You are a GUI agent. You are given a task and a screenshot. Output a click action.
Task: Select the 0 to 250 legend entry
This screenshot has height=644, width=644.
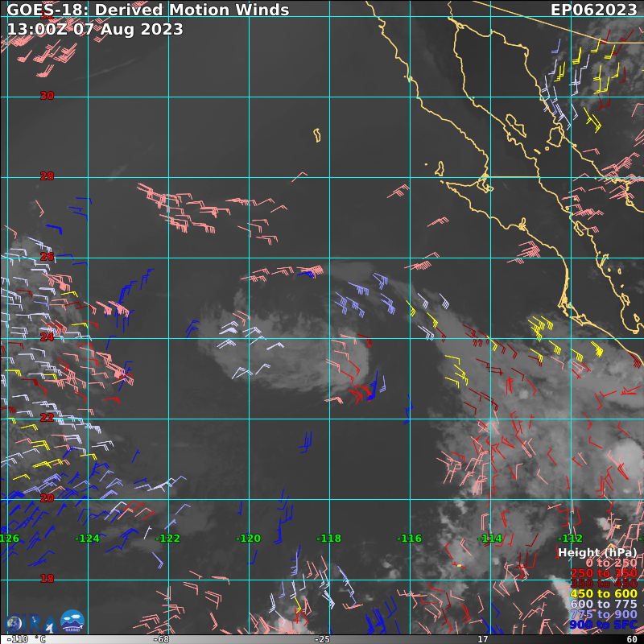(611, 563)
